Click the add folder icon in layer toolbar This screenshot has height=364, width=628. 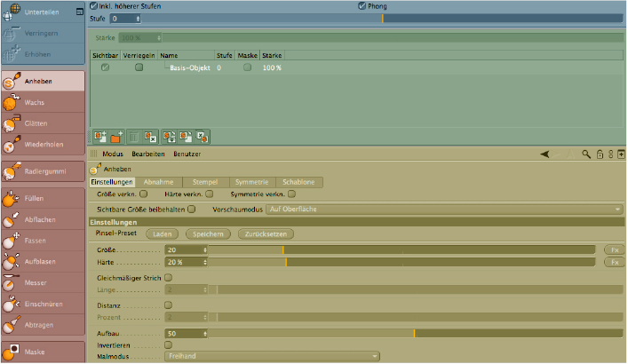[x=116, y=137]
